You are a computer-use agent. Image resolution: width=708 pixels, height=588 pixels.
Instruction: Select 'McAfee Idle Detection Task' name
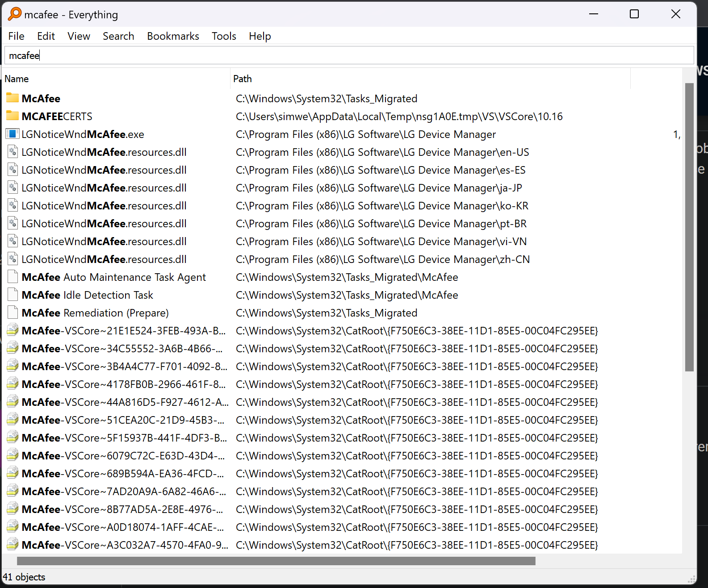[88, 295]
